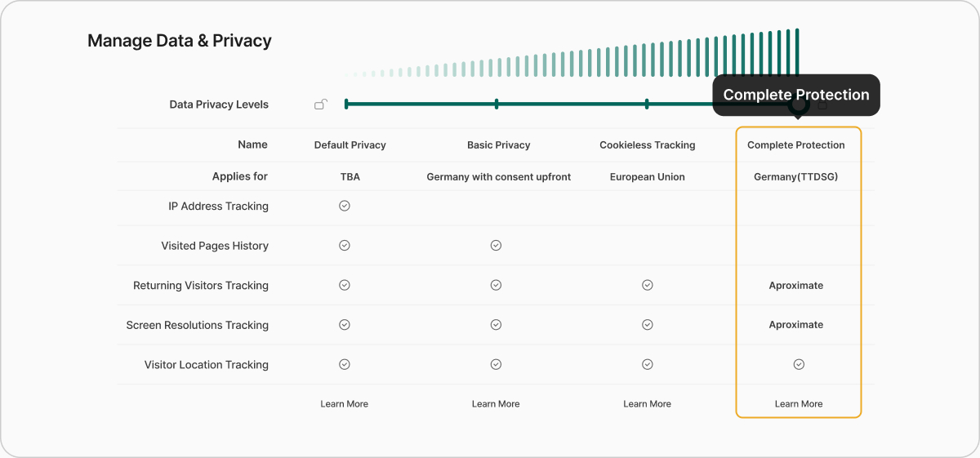The width and height of the screenshot is (980, 458).
Task: Click the Visitor Location Tracking row label
Action: click(x=207, y=365)
